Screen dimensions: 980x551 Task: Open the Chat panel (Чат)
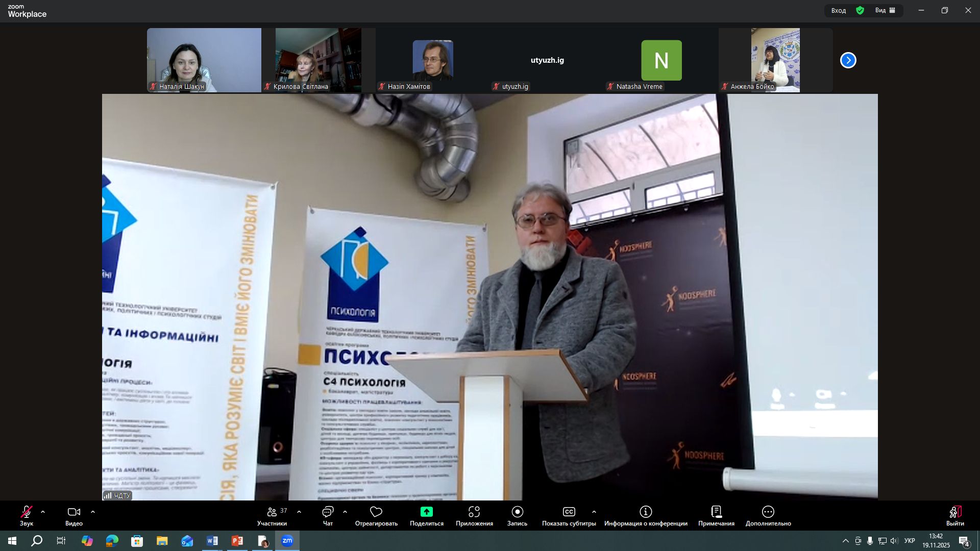tap(328, 516)
